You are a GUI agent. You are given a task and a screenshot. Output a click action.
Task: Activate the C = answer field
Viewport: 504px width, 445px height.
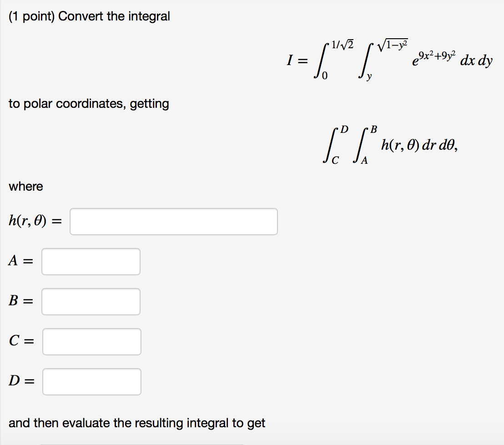point(91,341)
